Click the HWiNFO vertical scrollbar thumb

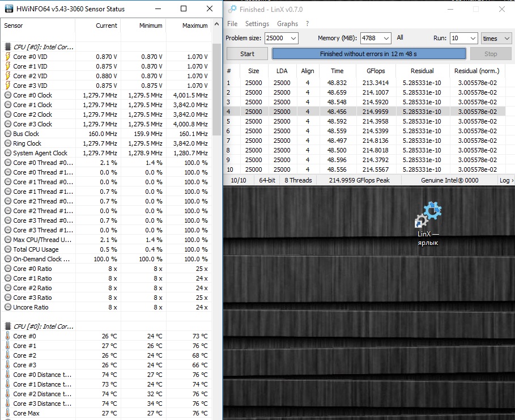coord(217,90)
